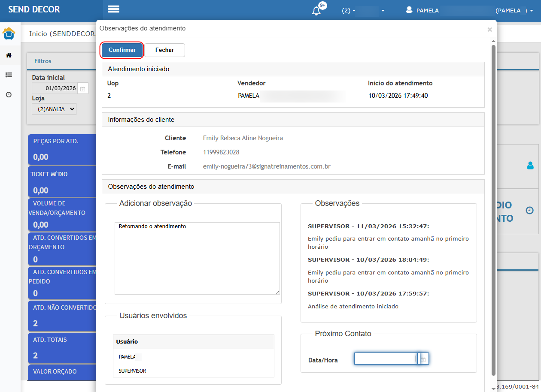Expand the store selector dropdown in header

click(363, 11)
